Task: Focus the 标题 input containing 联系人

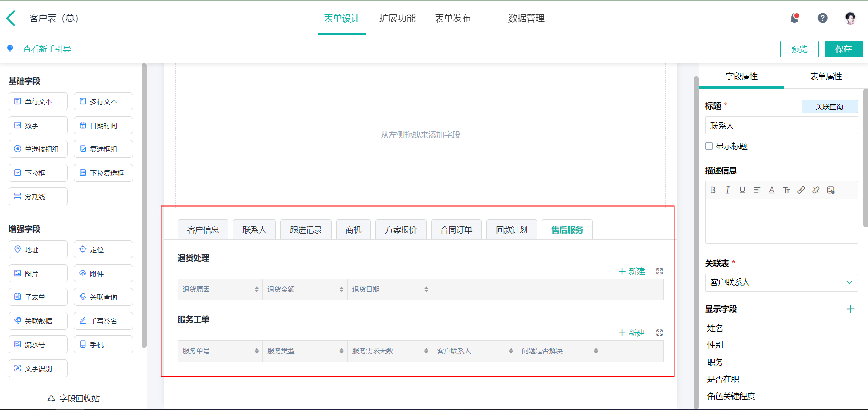Action: [781, 125]
